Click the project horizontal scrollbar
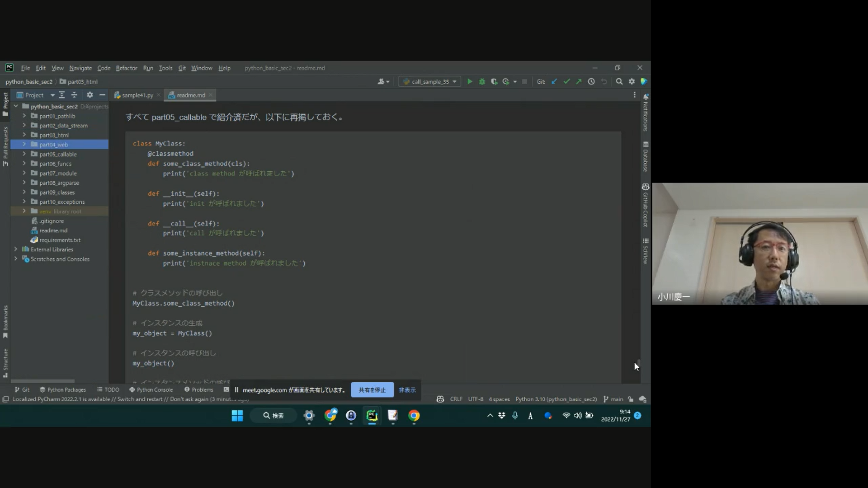Viewport: 868px width, 488px height. (43, 381)
